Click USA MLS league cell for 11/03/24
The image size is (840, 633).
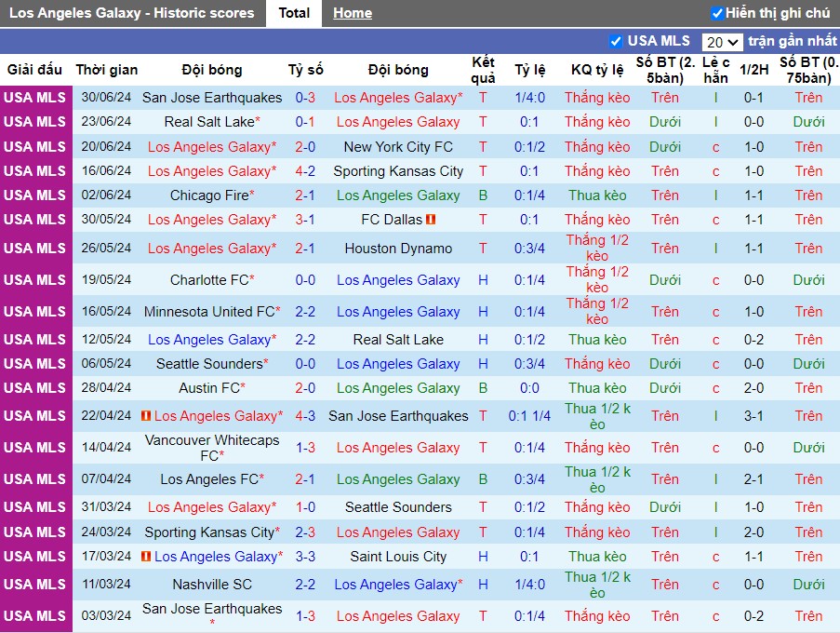(x=35, y=585)
